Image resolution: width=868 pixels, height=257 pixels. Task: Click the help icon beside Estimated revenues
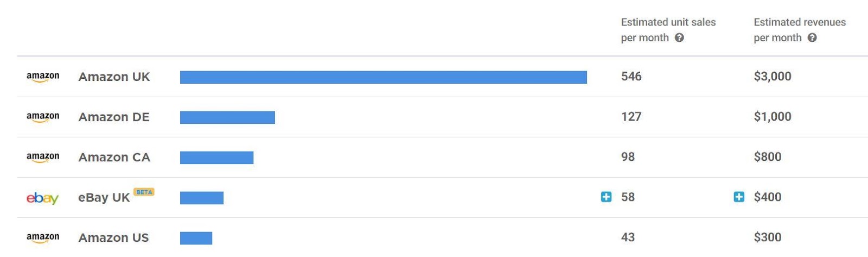812,38
